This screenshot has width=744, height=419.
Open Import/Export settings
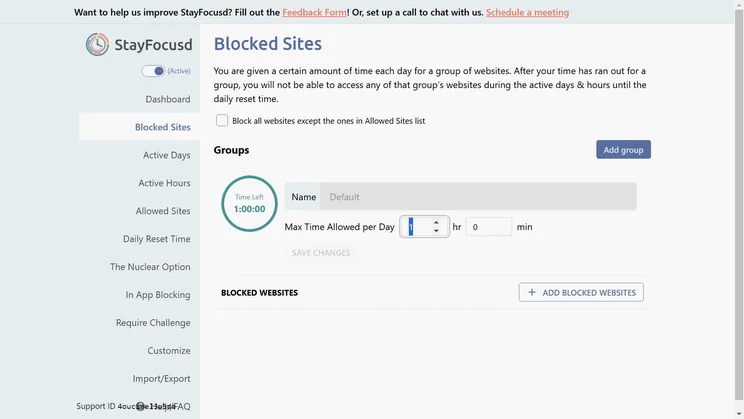tap(161, 379)
